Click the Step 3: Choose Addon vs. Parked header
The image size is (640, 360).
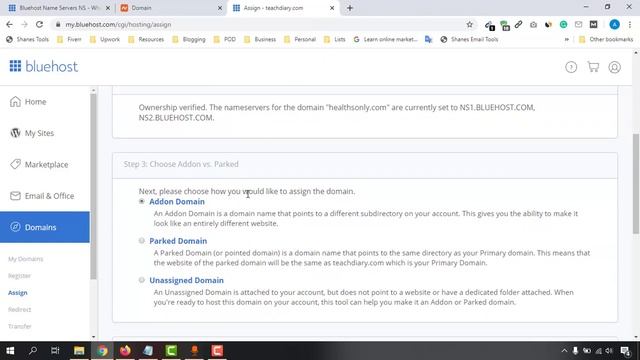181,164
